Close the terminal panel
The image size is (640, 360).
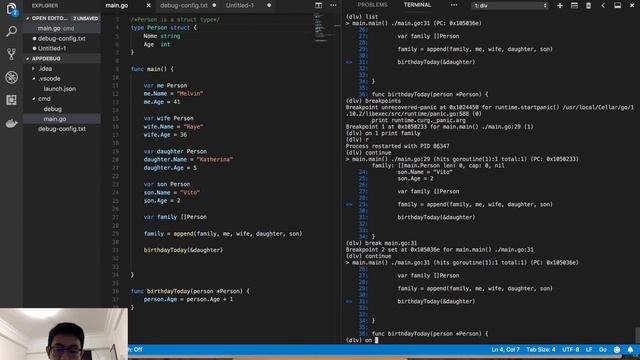click(632, 6)
